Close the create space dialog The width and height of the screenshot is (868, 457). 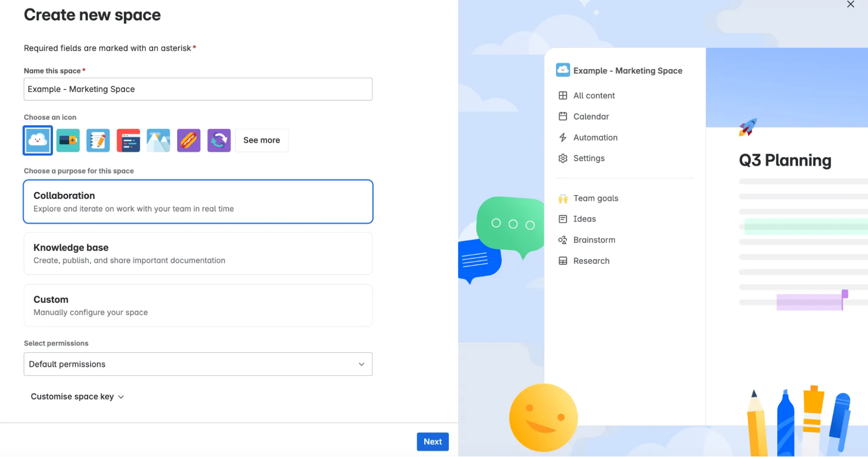click(850, 4)
